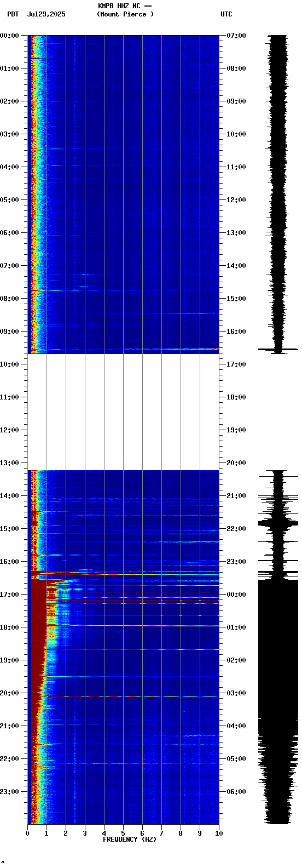This screenshot has height=868, width=302.
Task: Click the '2' frequency axis tick label
Action: point(66,833)
